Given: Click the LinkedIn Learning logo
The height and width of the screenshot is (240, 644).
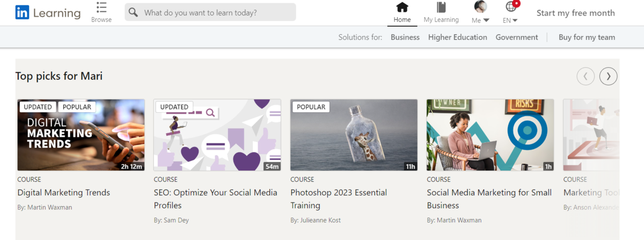Looking at the screenshot, I should 48,13.
